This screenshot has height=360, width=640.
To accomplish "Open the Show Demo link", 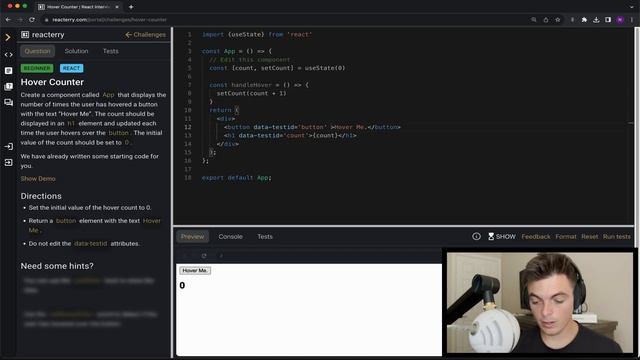I will coord(38,179).
